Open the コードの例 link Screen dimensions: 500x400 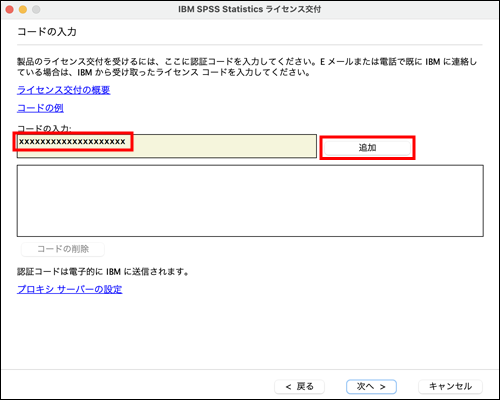tap(40, 108)
